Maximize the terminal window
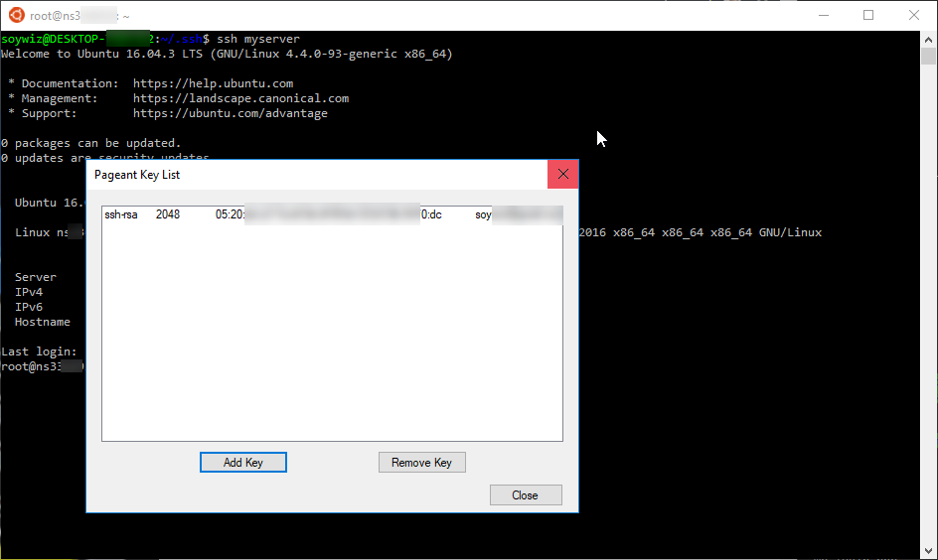This screenshot has height=560, width=938. [x=868, y=15]
